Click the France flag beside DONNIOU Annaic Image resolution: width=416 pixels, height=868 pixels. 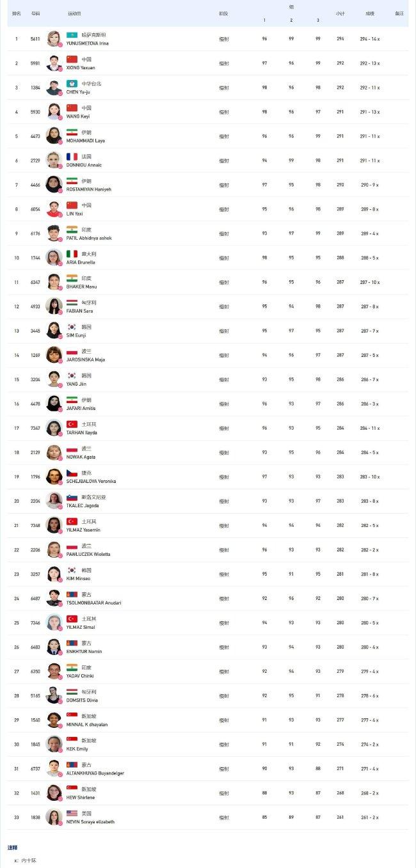click(72, 157)
